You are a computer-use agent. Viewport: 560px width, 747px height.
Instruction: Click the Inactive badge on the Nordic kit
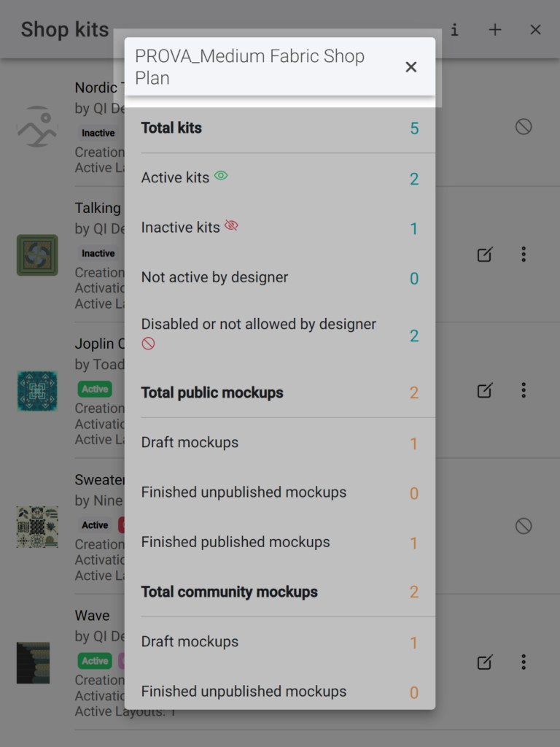98,133
